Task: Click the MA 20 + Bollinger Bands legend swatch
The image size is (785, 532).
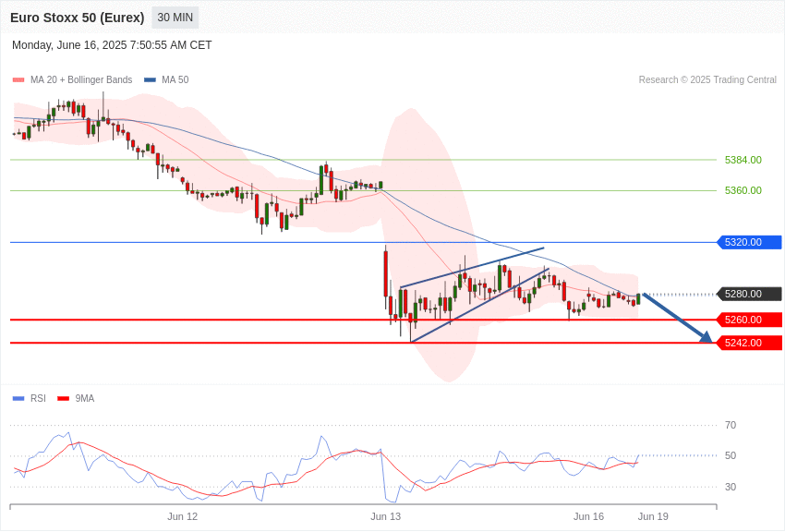Action: tap(18, 79)
